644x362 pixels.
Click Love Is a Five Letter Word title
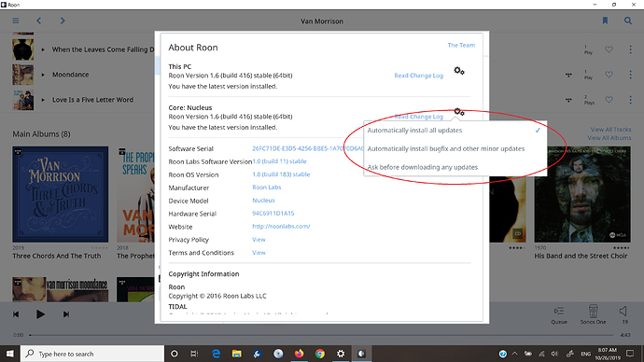coord(92,100)
